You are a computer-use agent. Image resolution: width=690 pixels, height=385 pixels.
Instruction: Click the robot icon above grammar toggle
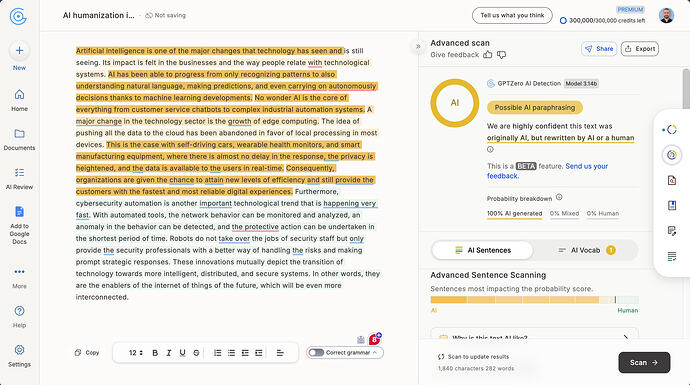tap(361, 340)
